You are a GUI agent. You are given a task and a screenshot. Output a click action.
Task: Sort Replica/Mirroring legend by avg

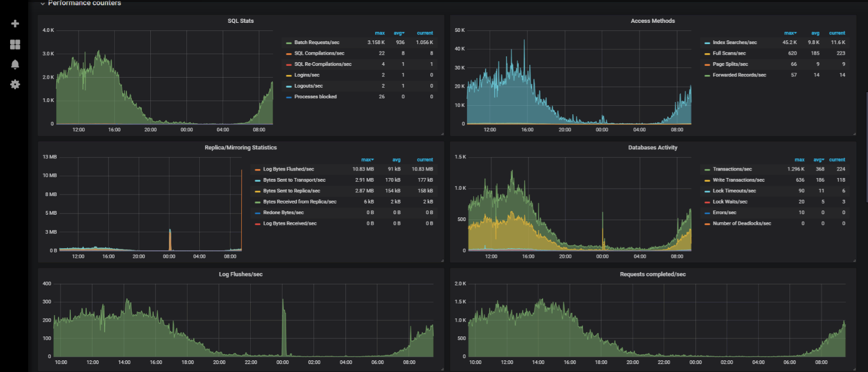396,159
